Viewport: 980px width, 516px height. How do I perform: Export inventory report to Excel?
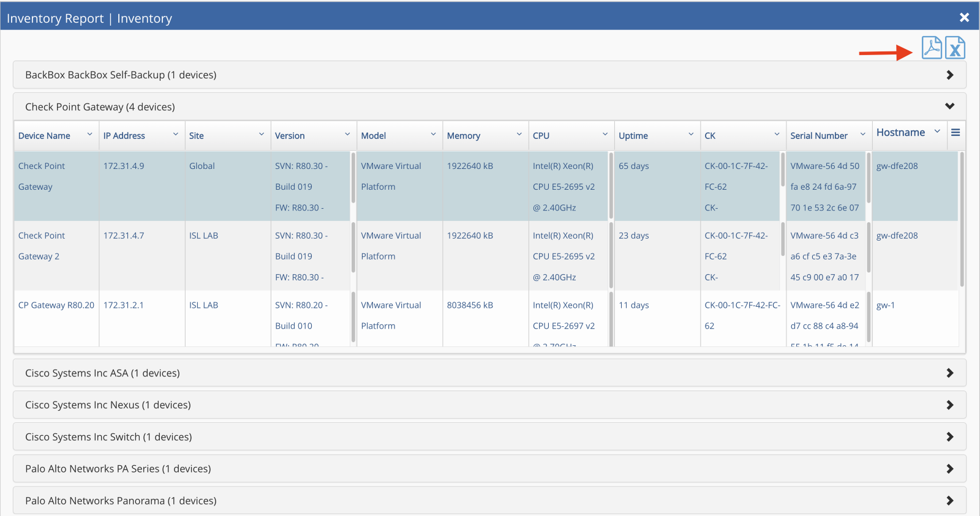[955, 48]
